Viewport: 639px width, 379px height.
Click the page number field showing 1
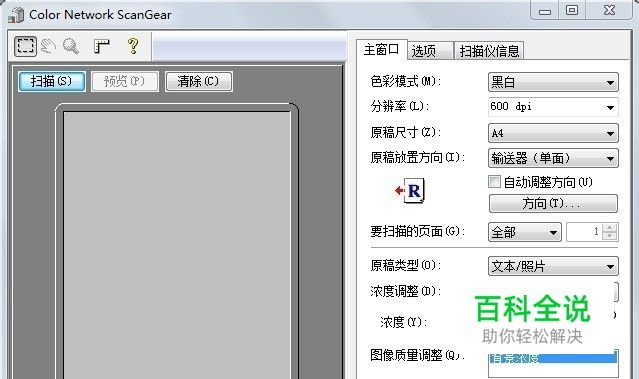coord(584,232)
